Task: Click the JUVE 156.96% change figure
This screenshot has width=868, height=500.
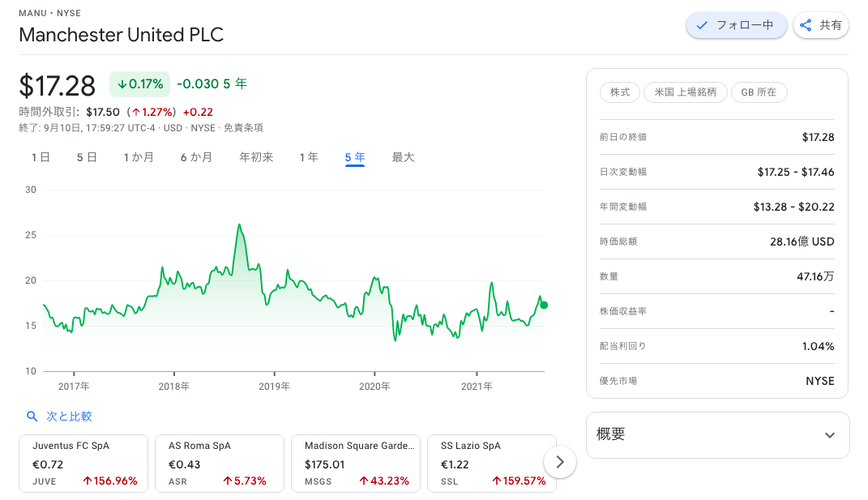Action: tap(109, 481)
